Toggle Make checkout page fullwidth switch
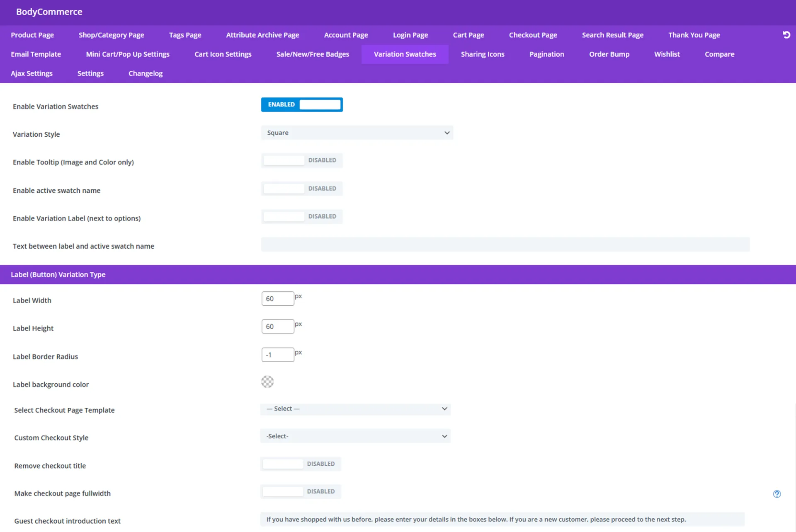The height and width of the screenshot is (532, 796). (x=301, y=491)
